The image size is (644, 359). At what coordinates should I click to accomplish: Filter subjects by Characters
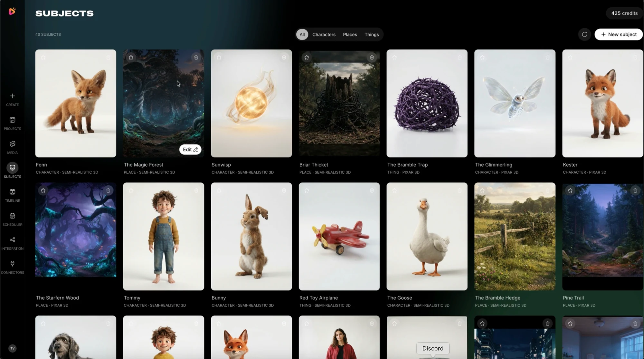tap(324, 34)
